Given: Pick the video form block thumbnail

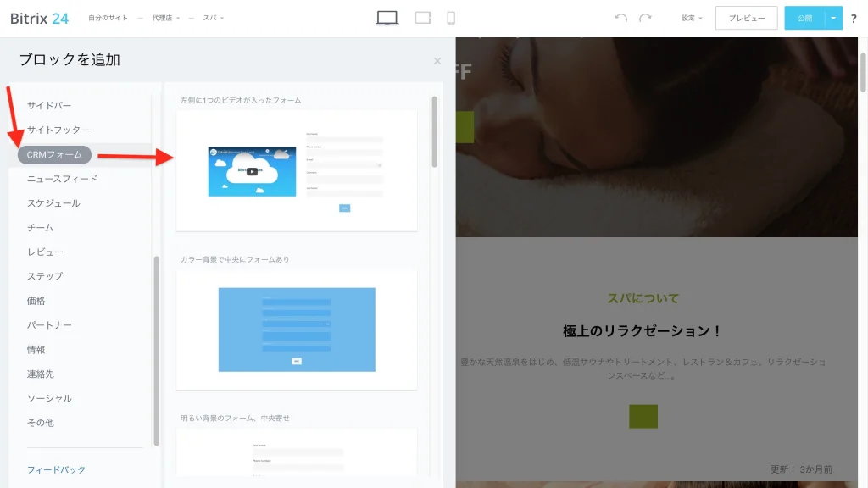Looking at the screenshot, I should point(297,171).
